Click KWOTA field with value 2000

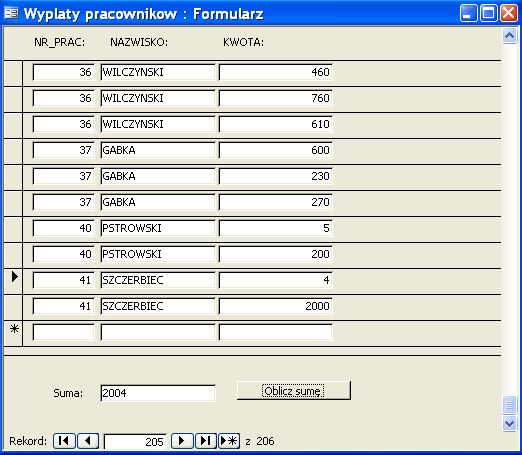pyautogui.click(x=276, y=306)
